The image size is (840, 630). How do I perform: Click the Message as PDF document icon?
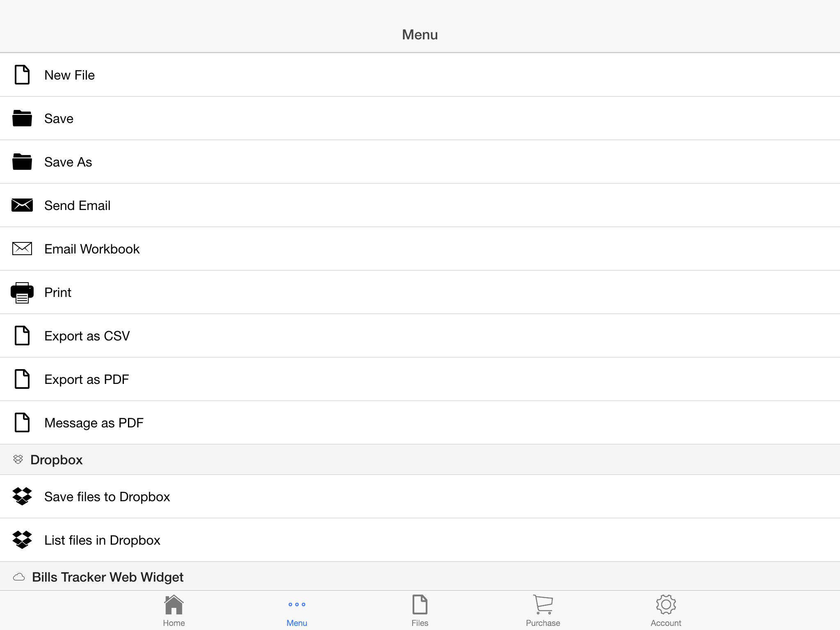click(22, 422)
